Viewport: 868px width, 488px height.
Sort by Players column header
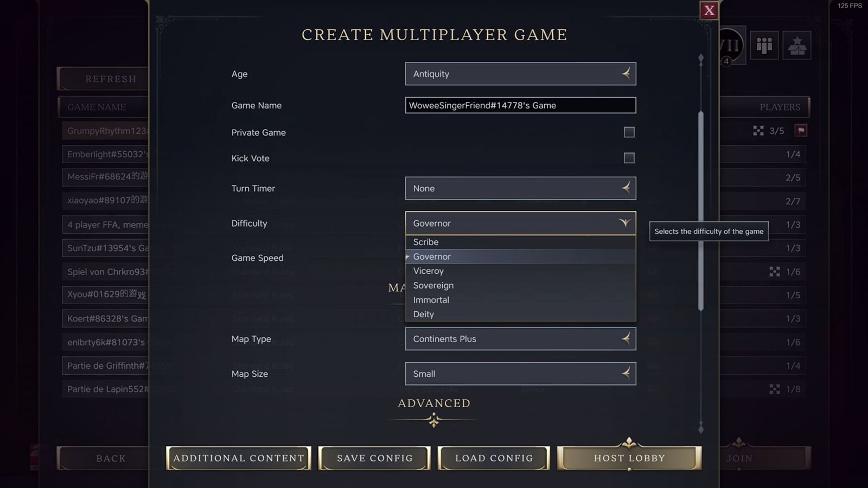pos(764,107)
